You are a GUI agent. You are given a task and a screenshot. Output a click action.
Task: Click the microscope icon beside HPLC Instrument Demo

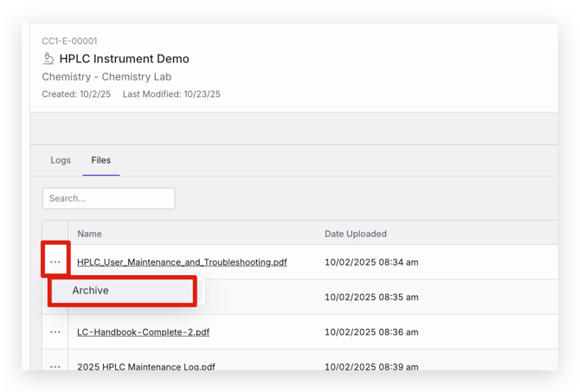[48, 59]
